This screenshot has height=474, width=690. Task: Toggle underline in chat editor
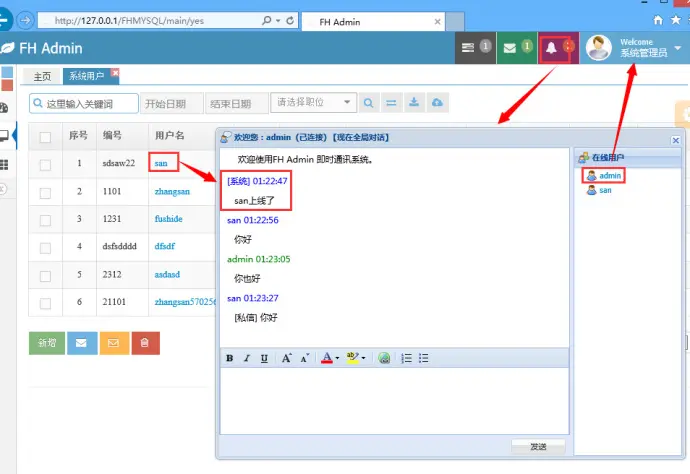tap(264, 358)
